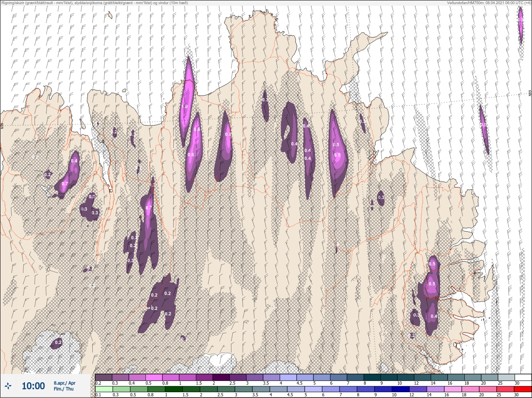Click the '1.0' snowfall value on the map
Image resolution: width=532 pixels, height=398 pixels.
tap(185, 107)
